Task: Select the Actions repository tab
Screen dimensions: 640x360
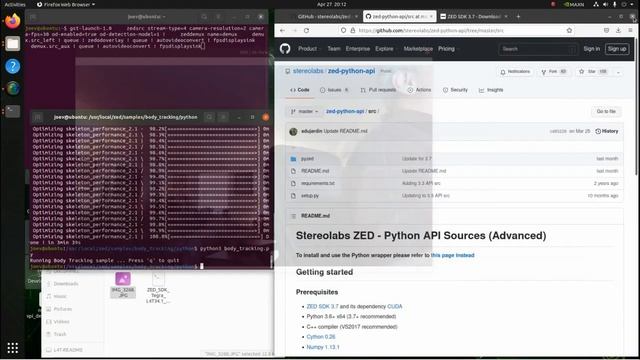Action: pyautogui.click(x=419, y=90)
